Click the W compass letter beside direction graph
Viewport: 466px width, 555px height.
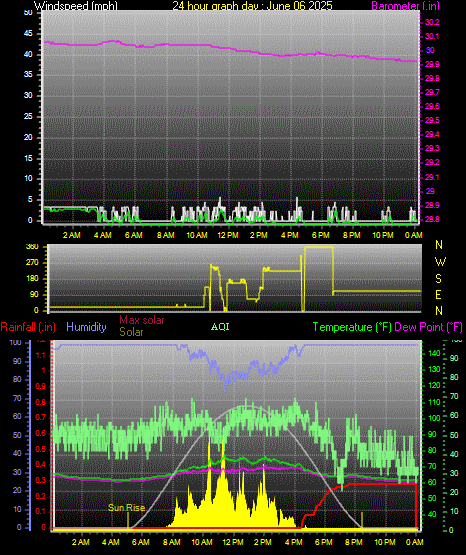(440, 262)
